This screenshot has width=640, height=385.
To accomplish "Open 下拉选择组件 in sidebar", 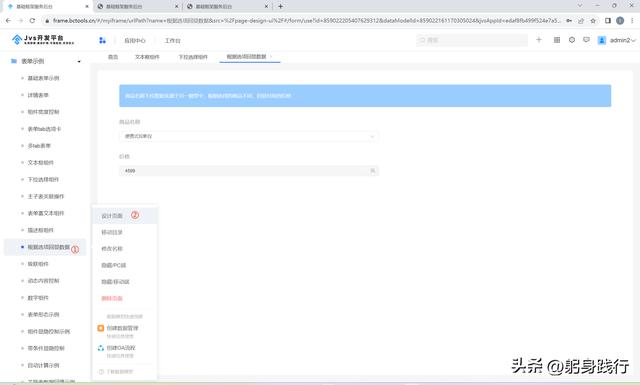I will [43, 179].
